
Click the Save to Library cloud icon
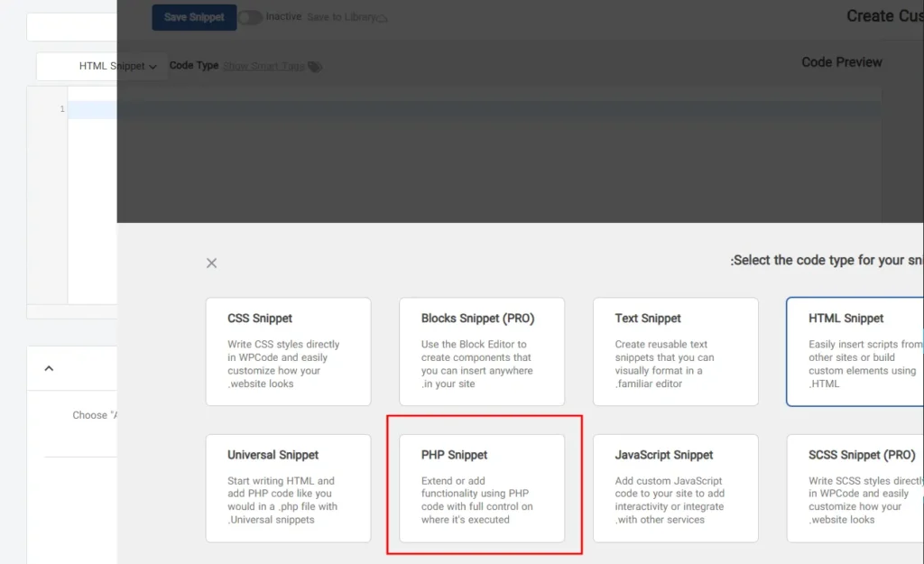[x=383, y=18]
